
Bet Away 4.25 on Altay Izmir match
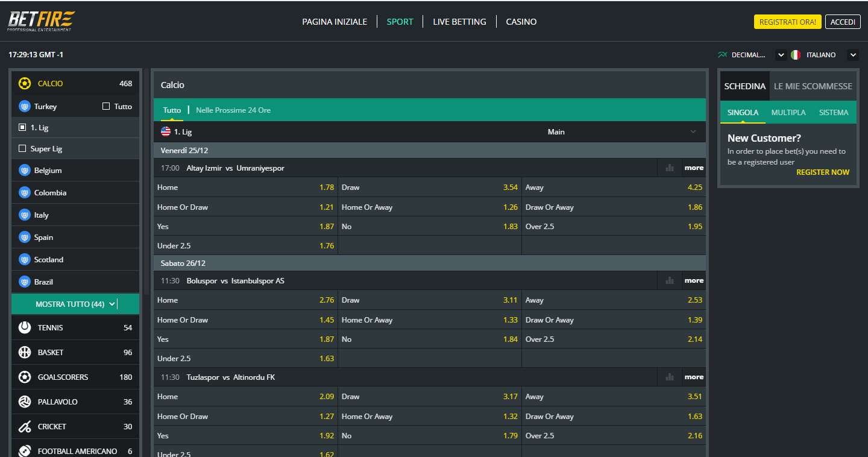point(614,188)
